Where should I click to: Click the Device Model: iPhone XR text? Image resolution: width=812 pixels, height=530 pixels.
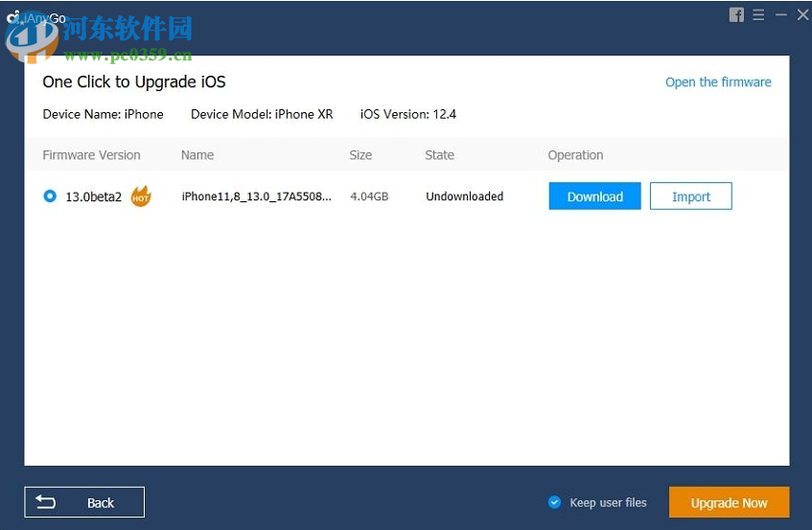coord(262,114)
